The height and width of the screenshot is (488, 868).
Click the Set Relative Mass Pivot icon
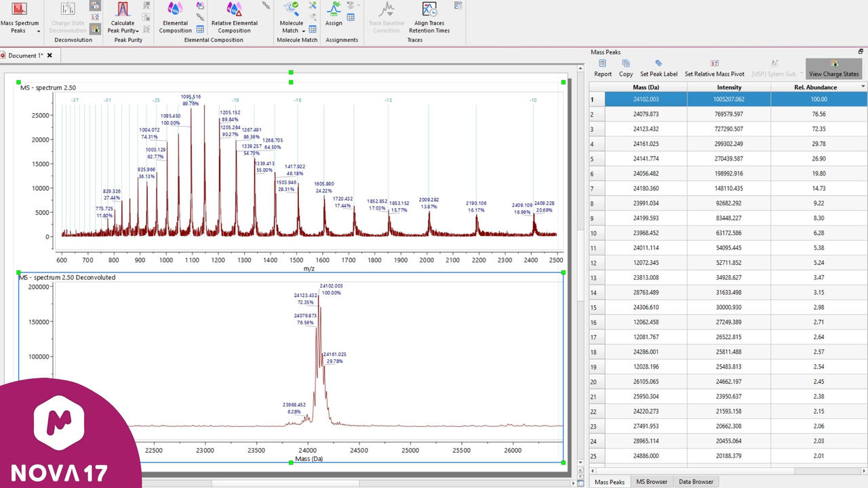pos(715,64)
